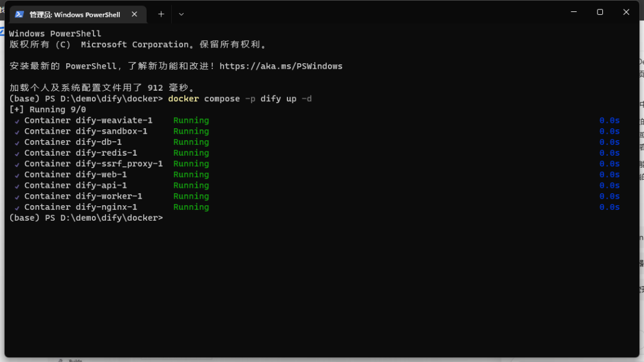Maximize the terminal window
The height and width of the screenshot is (362, 644).
pos(600,12)
